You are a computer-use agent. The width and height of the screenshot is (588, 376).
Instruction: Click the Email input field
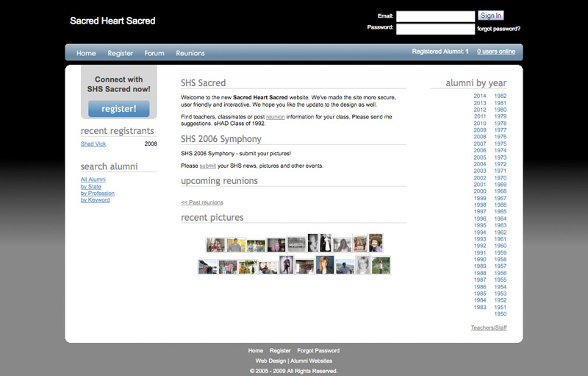pos(435,16)
